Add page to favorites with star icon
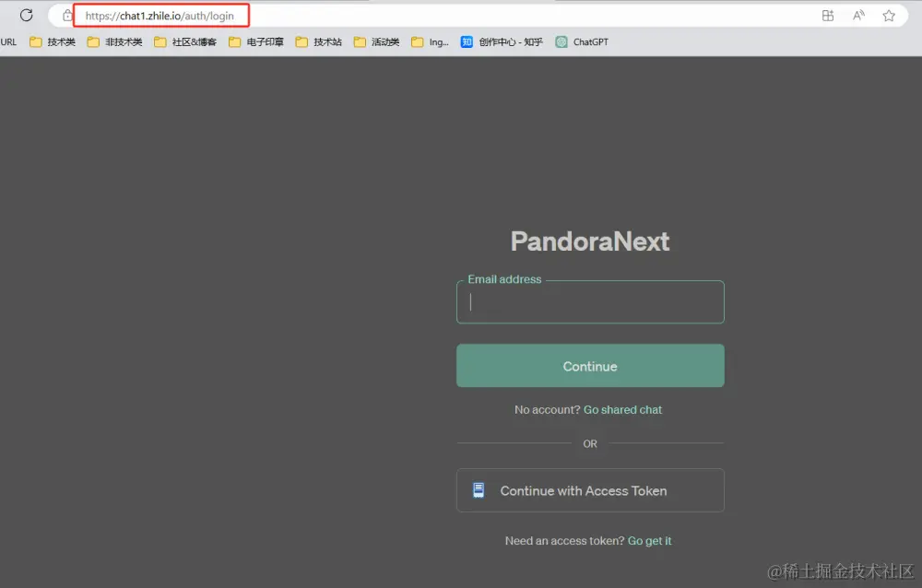922x588 pixels. tap(889, 16)
